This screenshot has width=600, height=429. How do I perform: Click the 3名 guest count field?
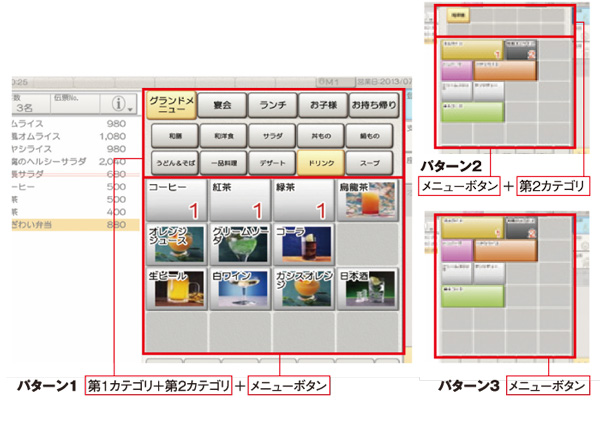(x=31, y=104)
